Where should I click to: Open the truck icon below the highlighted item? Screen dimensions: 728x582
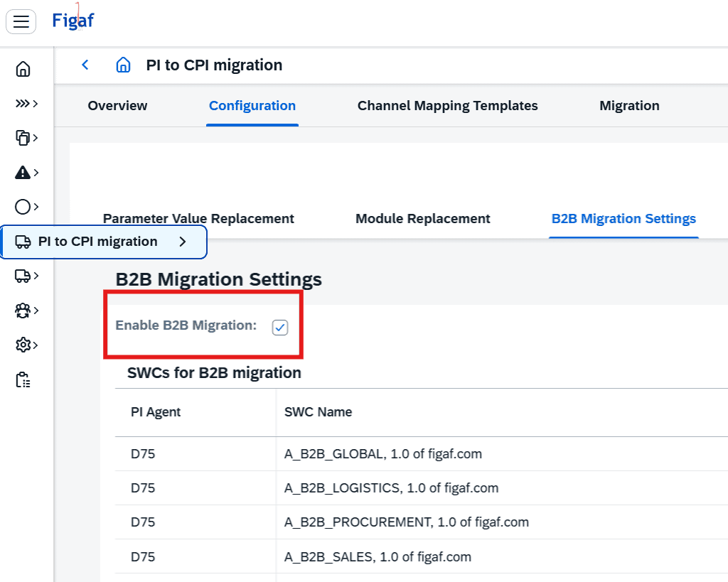tap(22, 276)
